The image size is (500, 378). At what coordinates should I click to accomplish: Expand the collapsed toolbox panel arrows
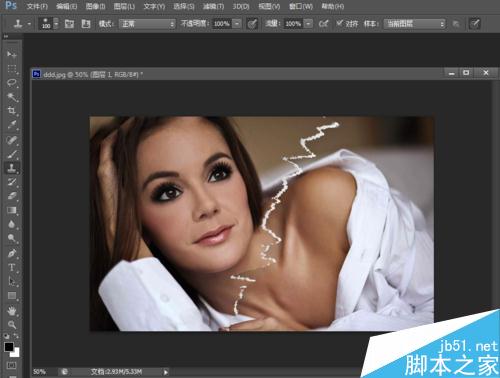[x=6, y=36]
